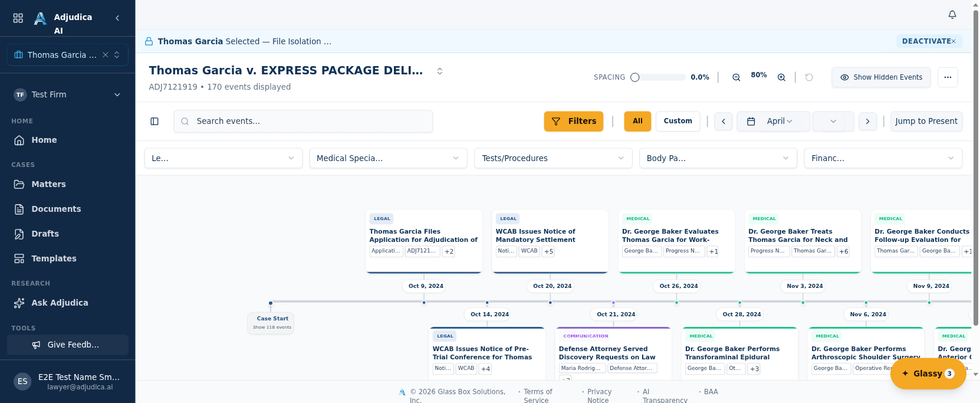Click the Maria Rodrig... tag
This screenshot has width=980, height=403.
(581, 368)
